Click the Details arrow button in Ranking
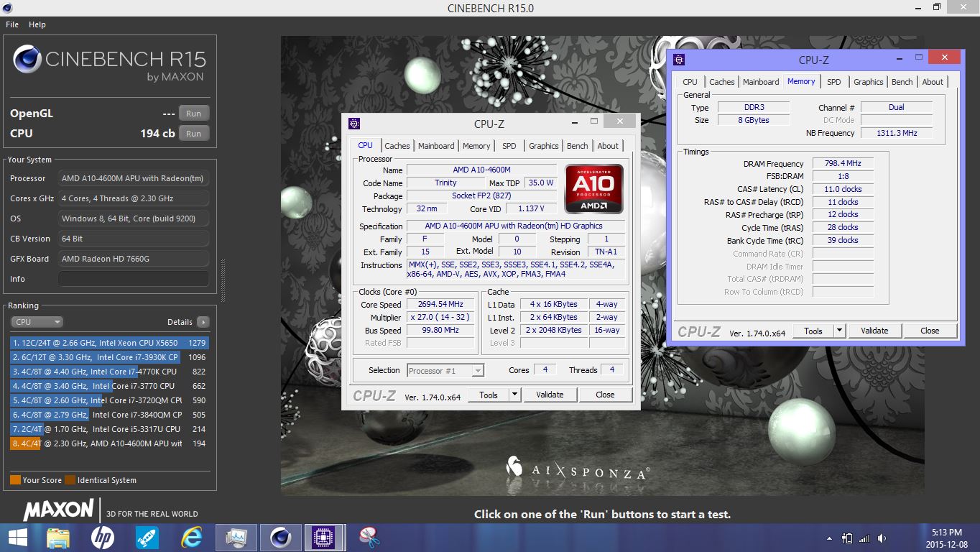 [x=203, y=322]
